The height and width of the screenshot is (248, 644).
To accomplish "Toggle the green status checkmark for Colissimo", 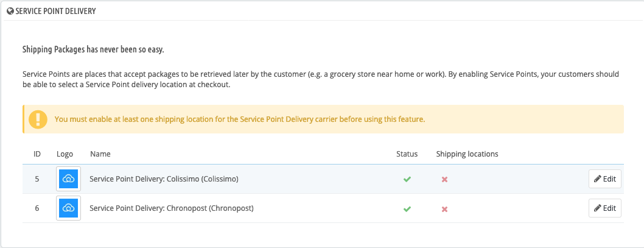I will coord(407,179).
